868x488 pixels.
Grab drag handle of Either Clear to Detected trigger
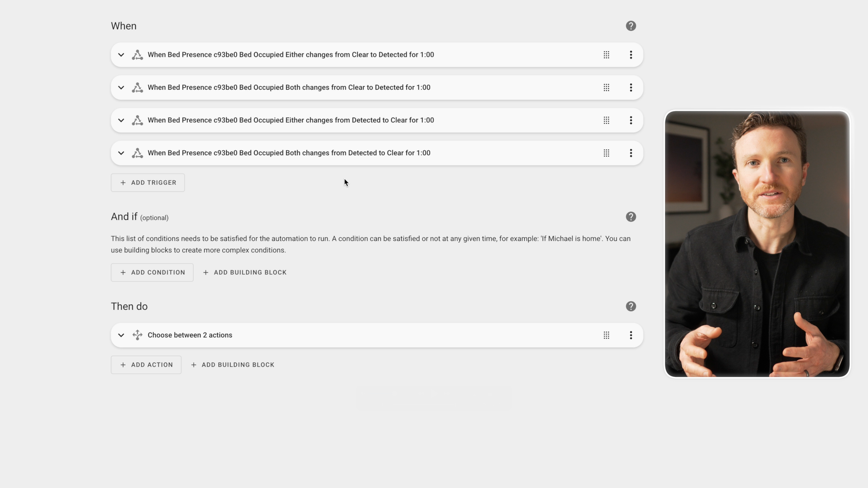[x=606, y=55]
